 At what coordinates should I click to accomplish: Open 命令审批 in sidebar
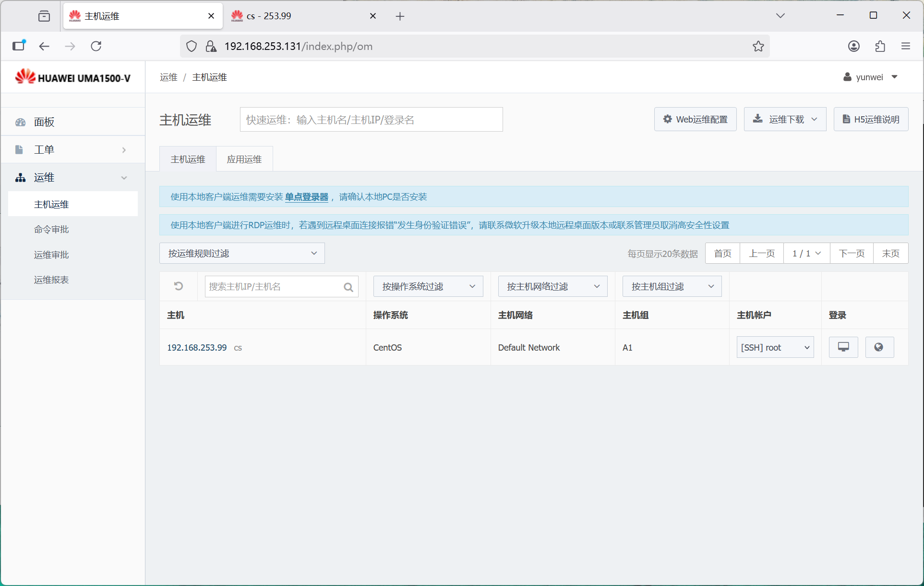[x=51, y=230]
